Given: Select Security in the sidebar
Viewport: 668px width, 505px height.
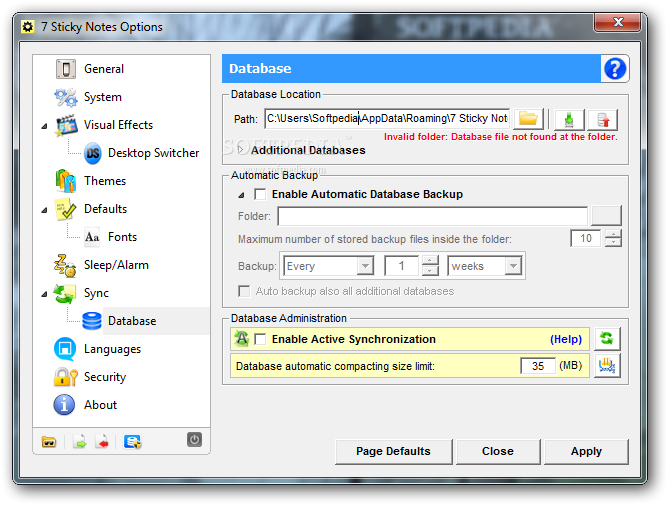Looking at the screenshot, I should [x=105, y=377].
